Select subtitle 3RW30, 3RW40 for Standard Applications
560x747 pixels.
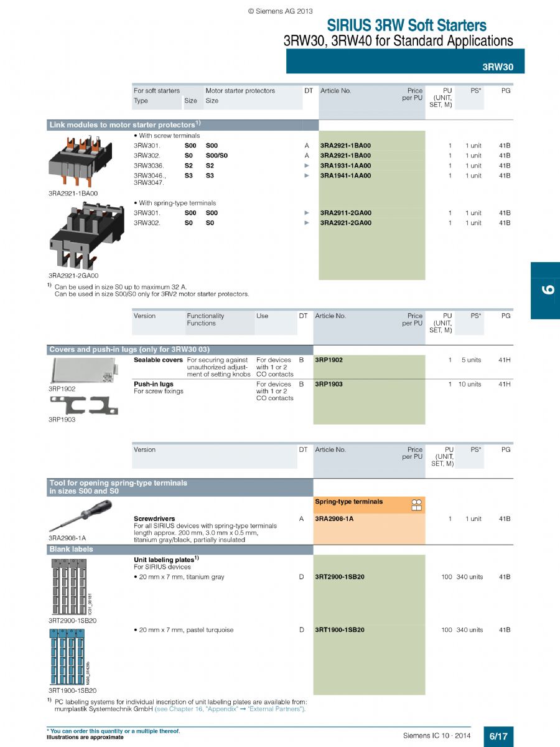click(398, 41)
